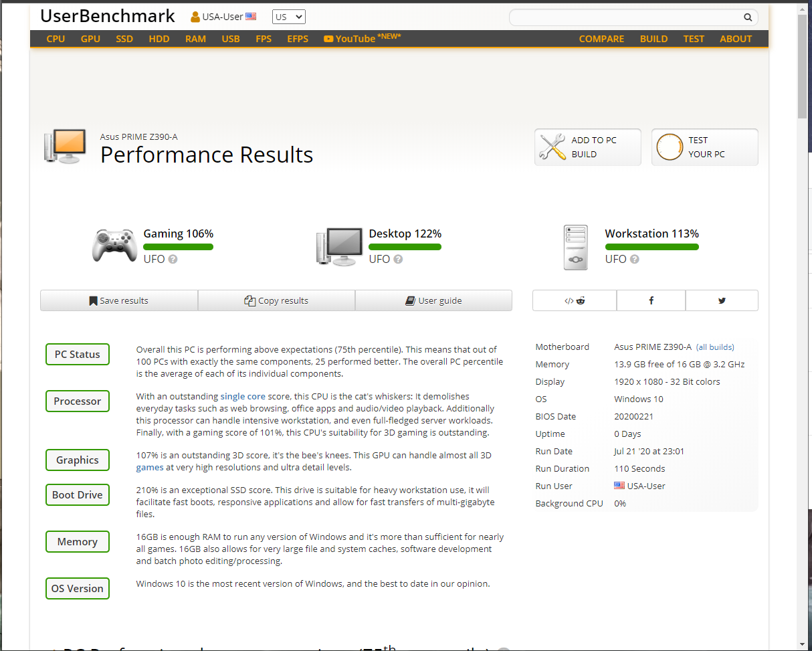Screen dimensions: 812x651
Task: Open the HDD menu
Action: (x=159, y=39)
